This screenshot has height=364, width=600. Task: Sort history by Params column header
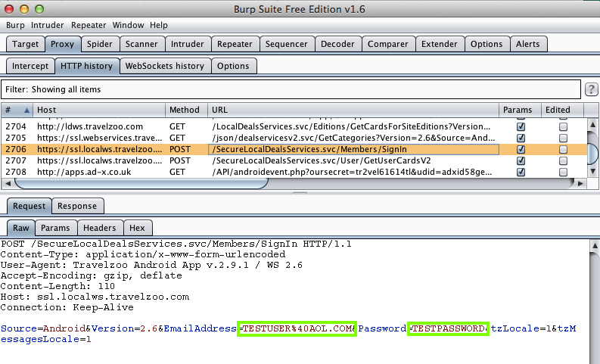[x=520, y=110]
